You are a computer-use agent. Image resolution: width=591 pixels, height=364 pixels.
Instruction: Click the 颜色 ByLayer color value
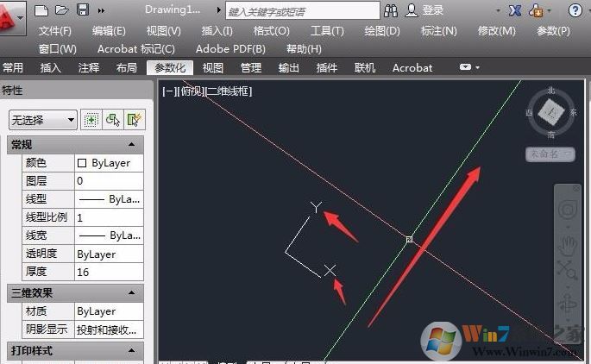pyautogui.click(x=109, y=163)
